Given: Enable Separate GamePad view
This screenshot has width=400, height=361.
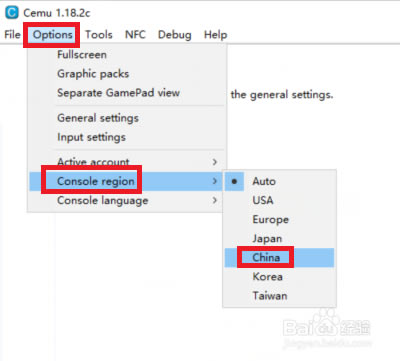Looking at the screenshot, I should click(x=127, y=93).
